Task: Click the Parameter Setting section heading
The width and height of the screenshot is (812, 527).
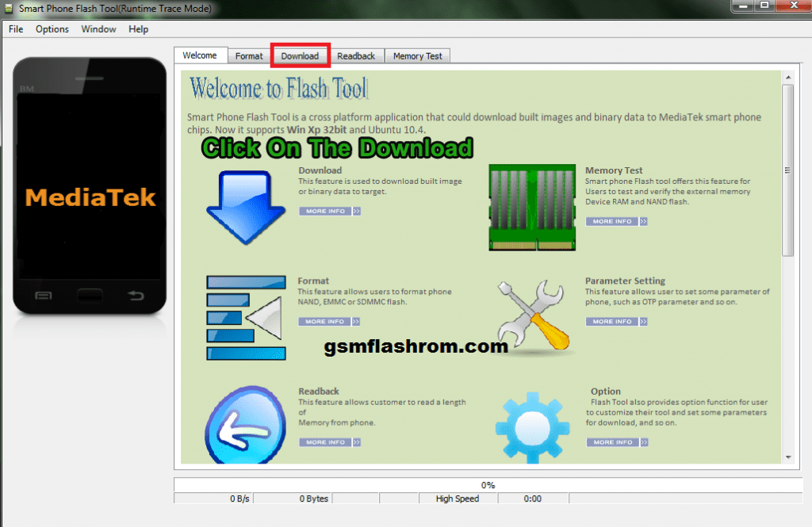Action: coord(625,281)
